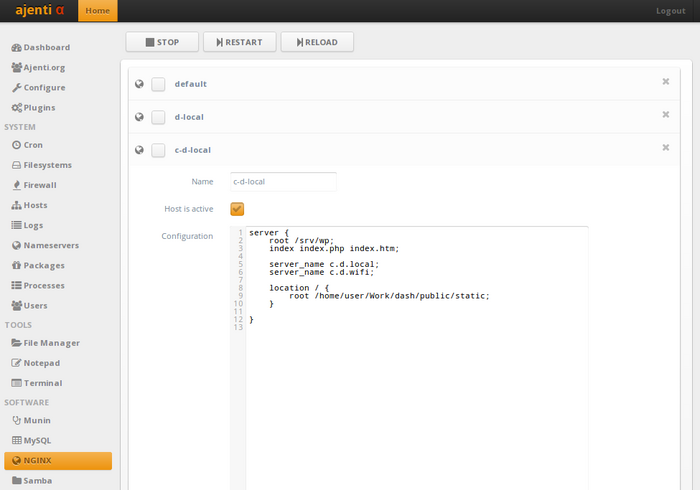Collapse the c-d-local host entry

click(x=192, y=150)
